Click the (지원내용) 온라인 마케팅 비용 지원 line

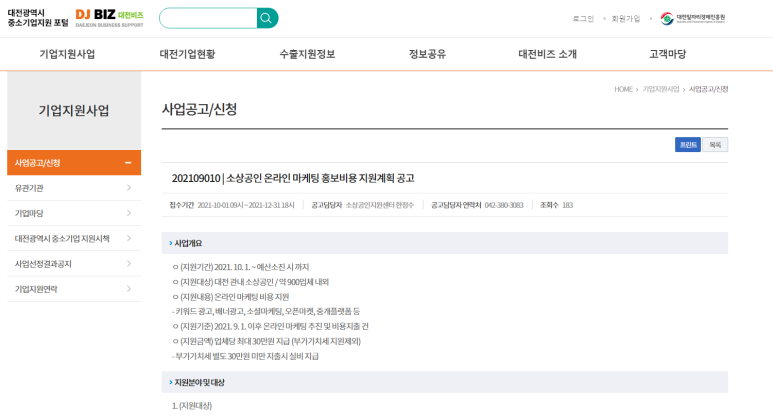click(231, 297)
